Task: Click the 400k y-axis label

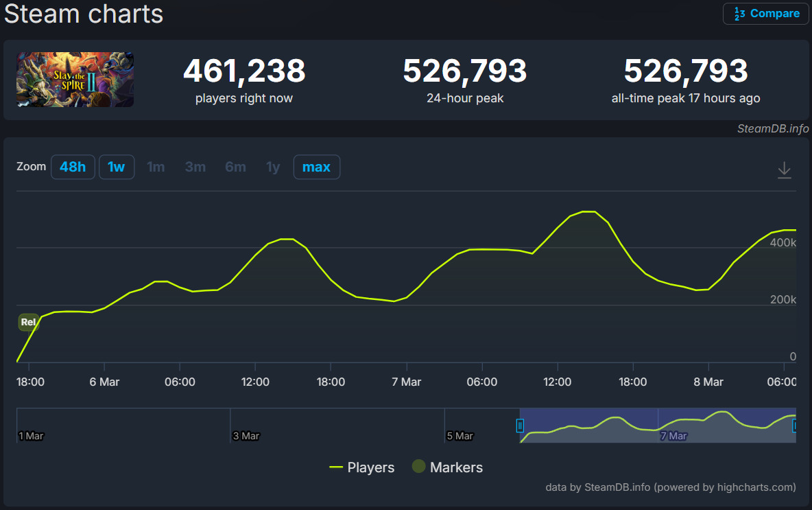Action: pos(783,242)
